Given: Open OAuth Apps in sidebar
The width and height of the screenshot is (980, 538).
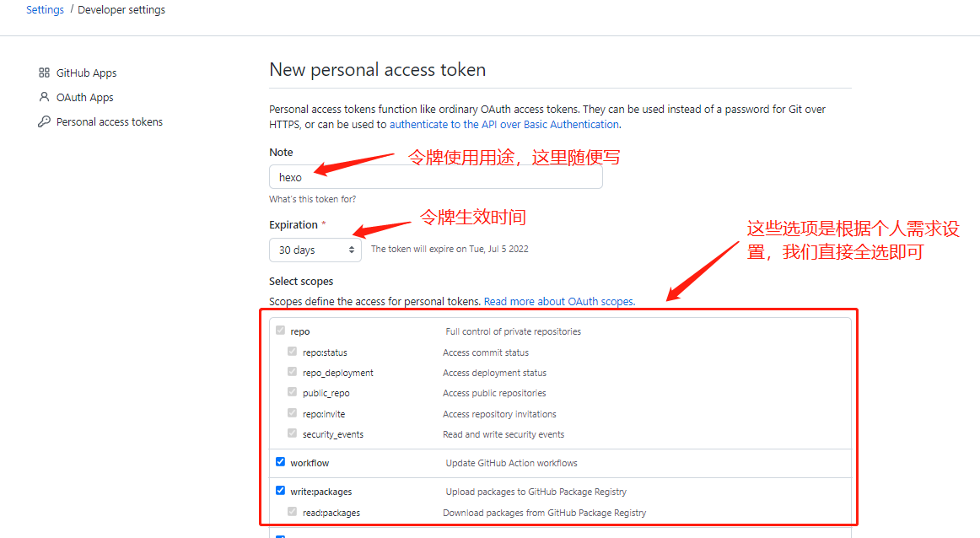Looking at the screenshot, I should pos(85,97).
